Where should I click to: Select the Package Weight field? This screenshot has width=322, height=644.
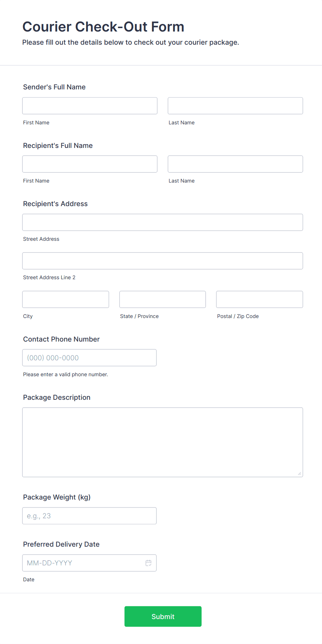89,515
